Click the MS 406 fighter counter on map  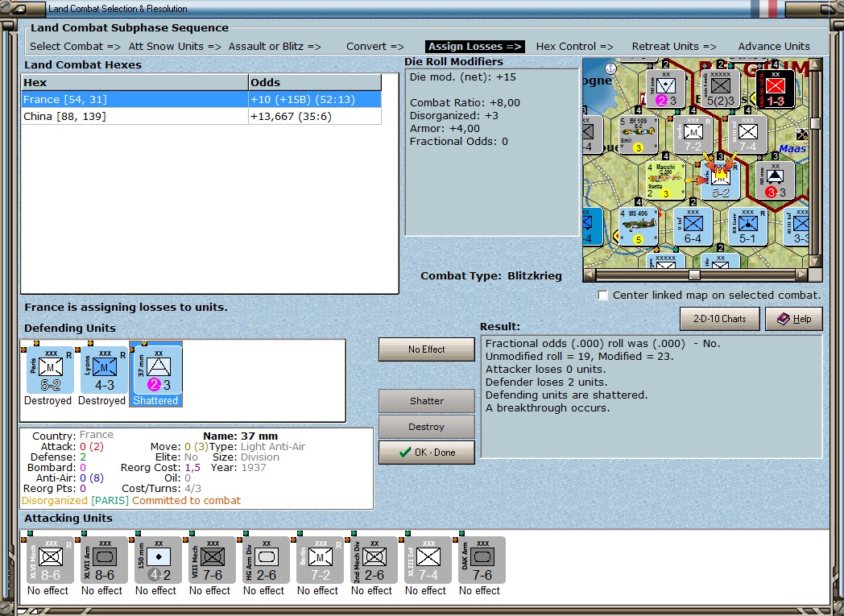click(638, 226)
